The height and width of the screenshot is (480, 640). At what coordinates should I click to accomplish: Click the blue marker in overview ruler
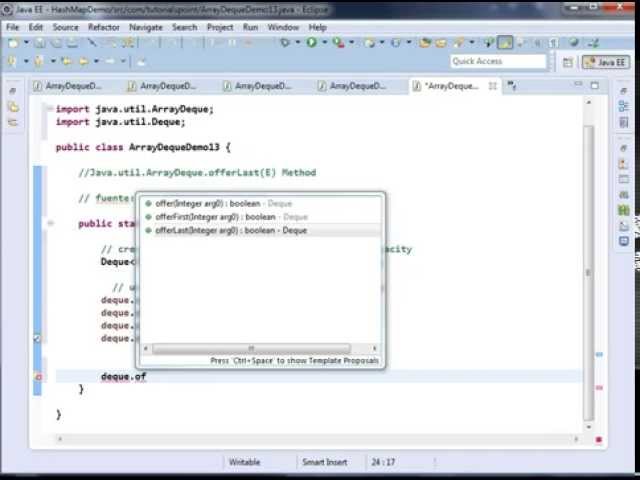(599, 354)
